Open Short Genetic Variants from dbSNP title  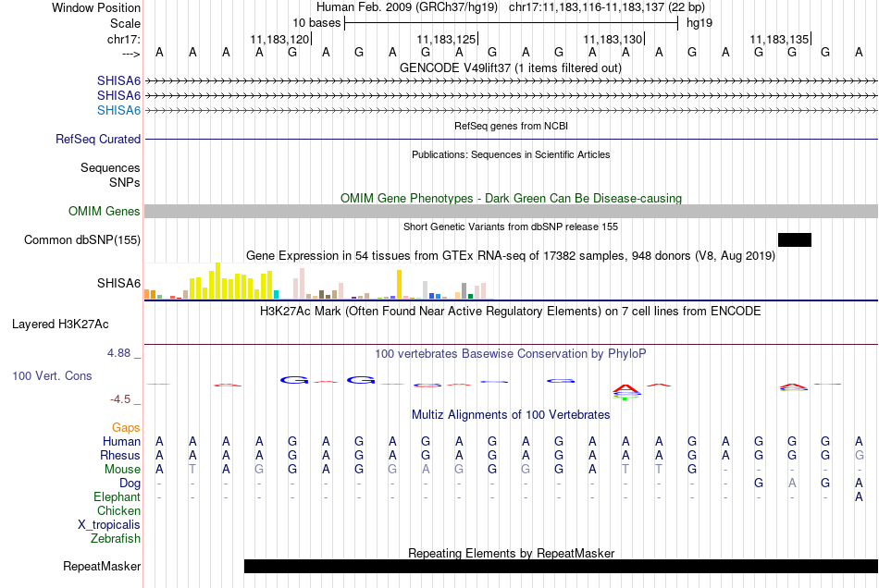click(x=511, y=227)
